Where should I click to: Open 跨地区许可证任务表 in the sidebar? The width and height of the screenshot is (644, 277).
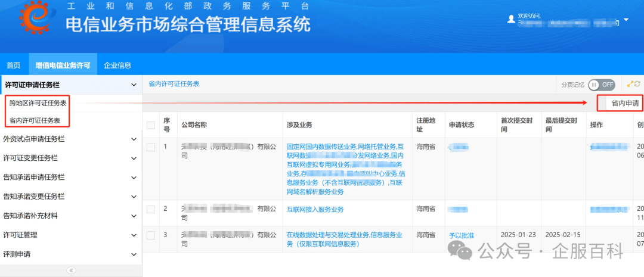pos(38,103)
